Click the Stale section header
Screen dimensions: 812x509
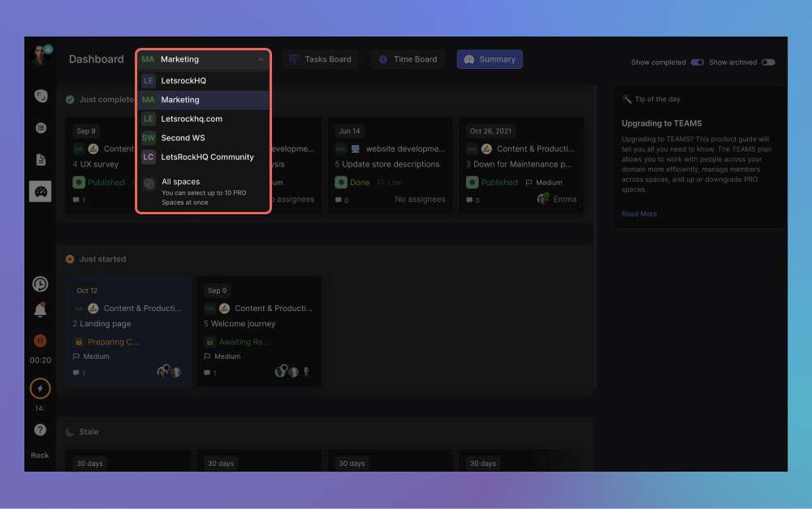click(x=82, y=431)
